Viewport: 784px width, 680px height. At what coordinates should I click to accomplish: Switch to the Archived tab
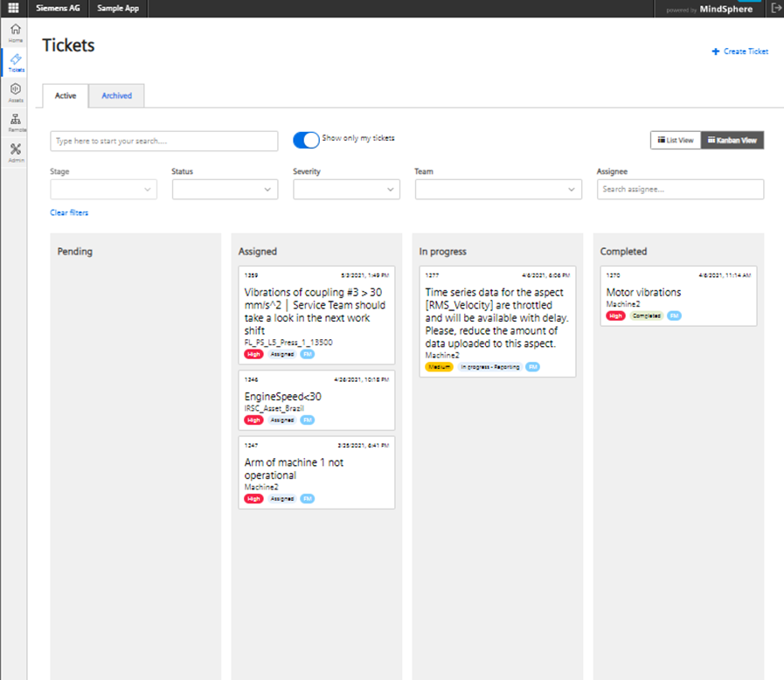pos(116,95)
